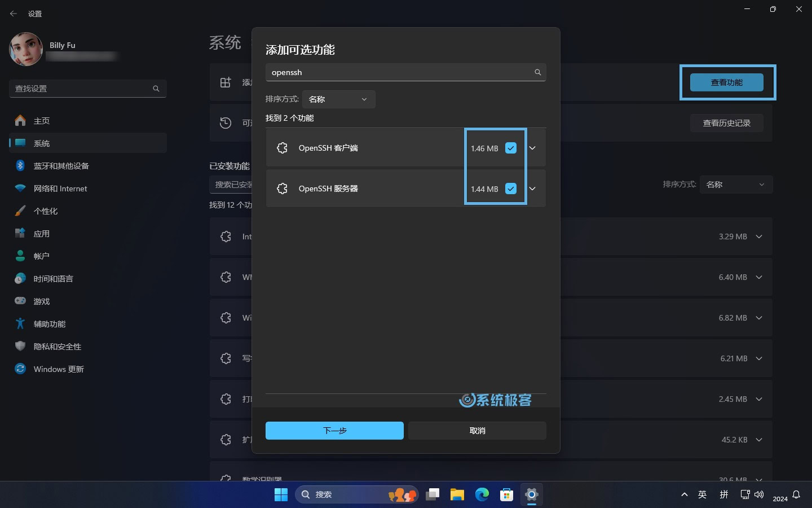Viewport: 812px width, 508px height.
Task: Uncheck the OpenSSH 服务器 checkbox
Action: 510,189
